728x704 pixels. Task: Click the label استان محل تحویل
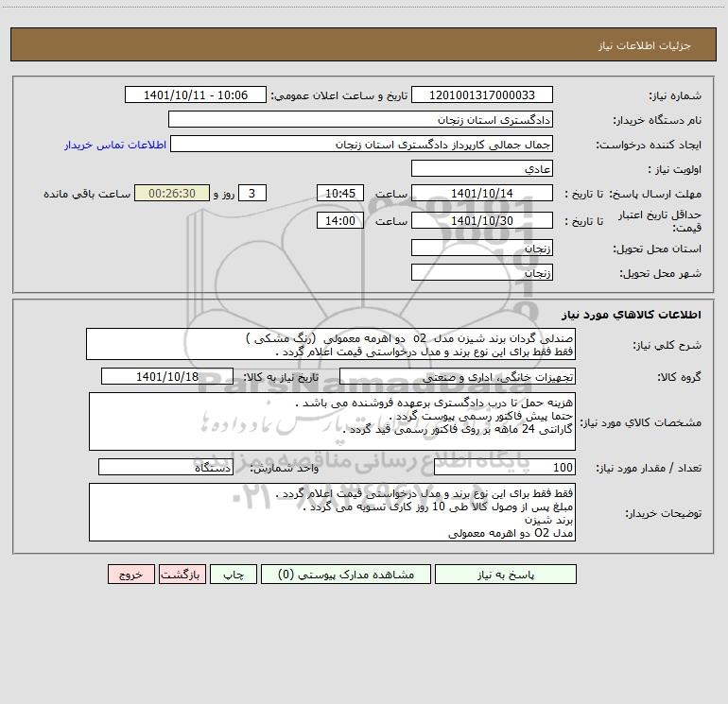(657, 249)
